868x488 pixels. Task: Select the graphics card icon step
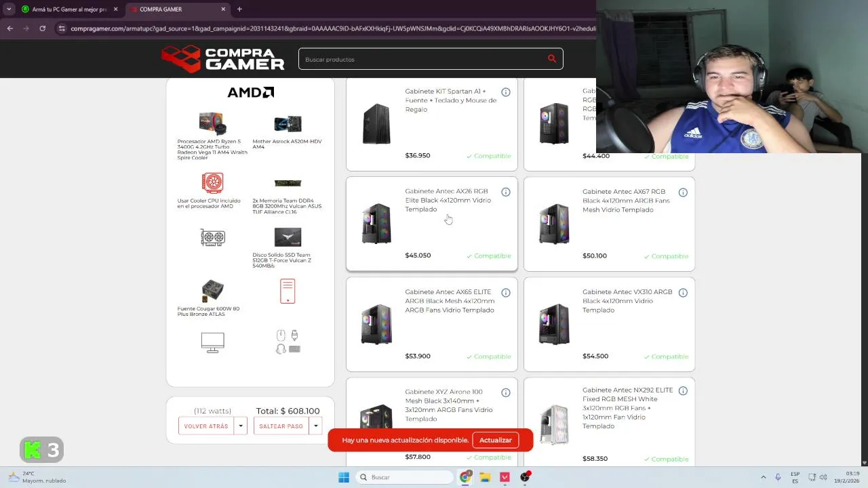tap(212, 237)
